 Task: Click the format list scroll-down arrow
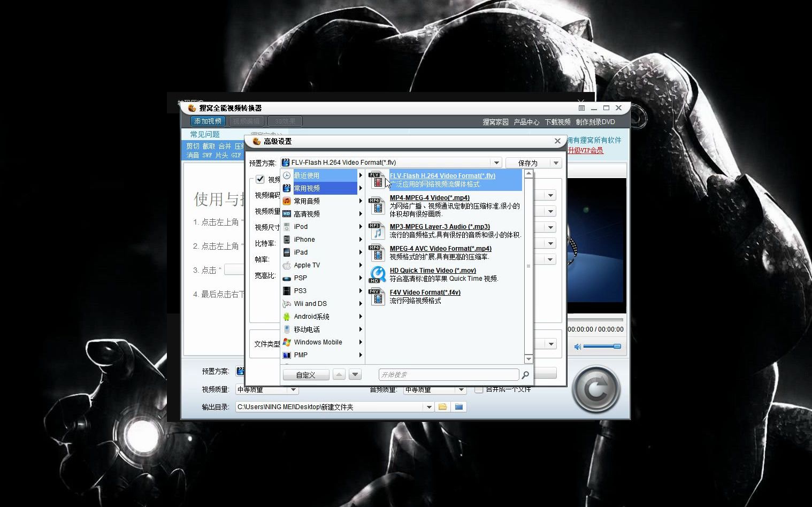click(528, 359)
